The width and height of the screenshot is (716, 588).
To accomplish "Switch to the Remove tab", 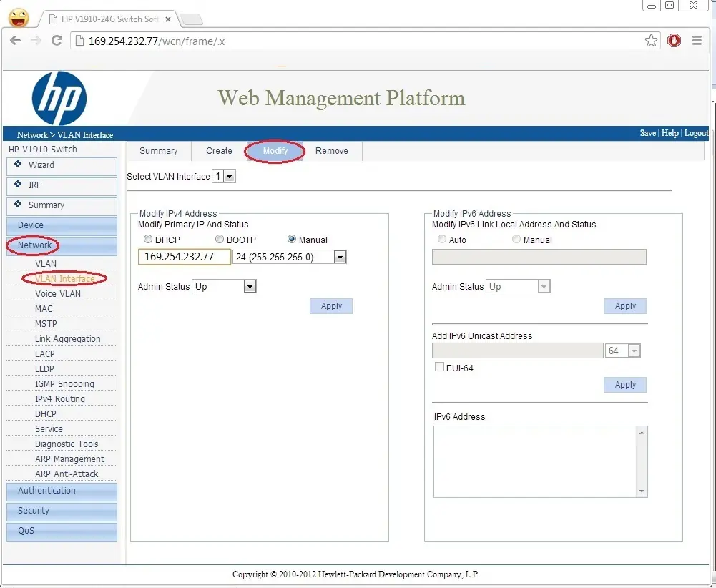I will [332, 151].
